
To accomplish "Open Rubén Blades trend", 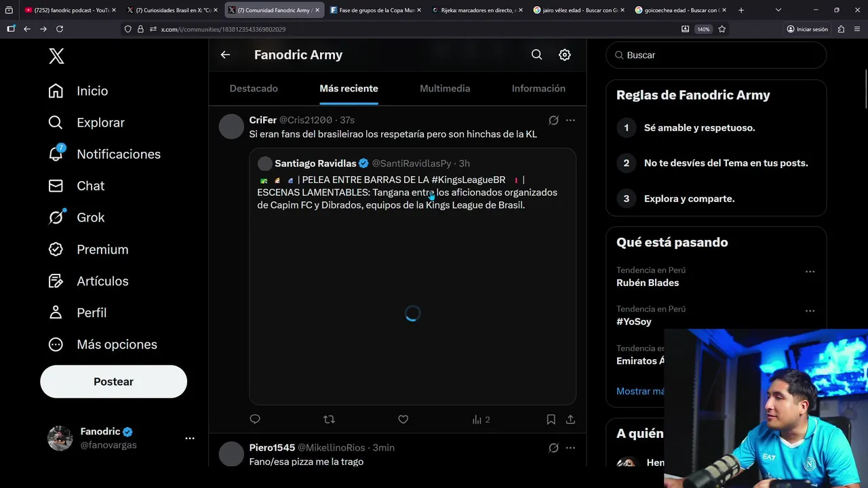I will point(648,283).
